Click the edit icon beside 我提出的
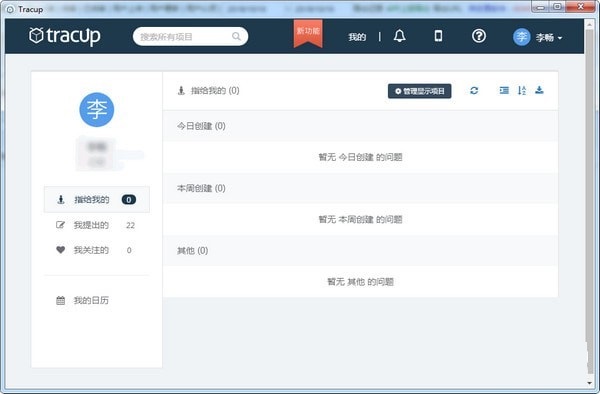The image size is (600, 394). (x=60, y=225)
